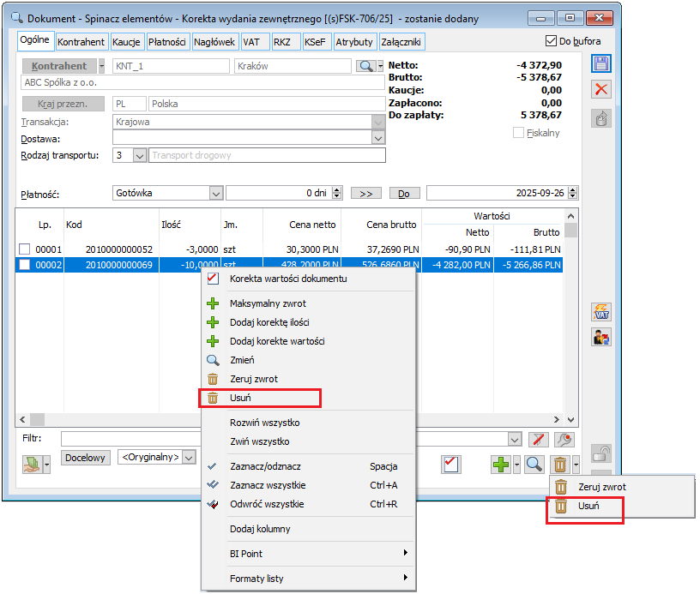Choose Maksymalny zwrot from context menu
The image size is (700, 594).
(x=268, y=303)
